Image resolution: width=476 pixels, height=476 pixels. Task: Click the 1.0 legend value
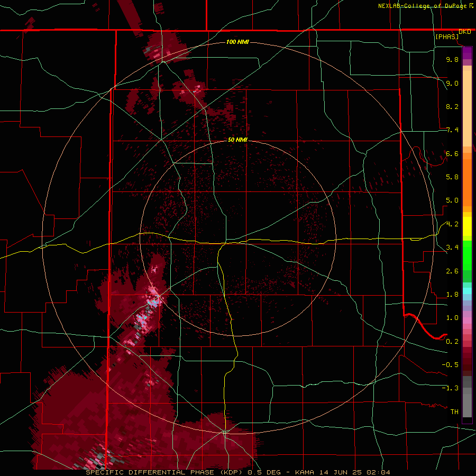[452, 318]
